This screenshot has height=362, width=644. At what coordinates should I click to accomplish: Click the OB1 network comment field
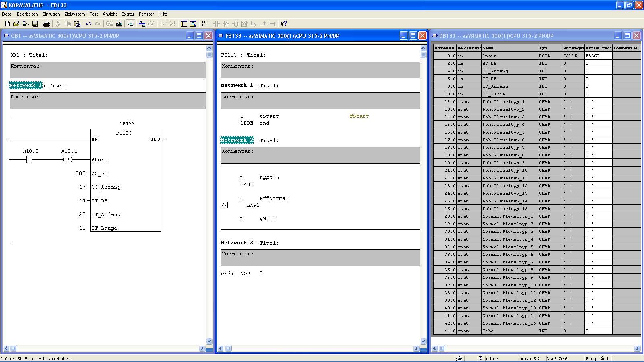[107, 100]
